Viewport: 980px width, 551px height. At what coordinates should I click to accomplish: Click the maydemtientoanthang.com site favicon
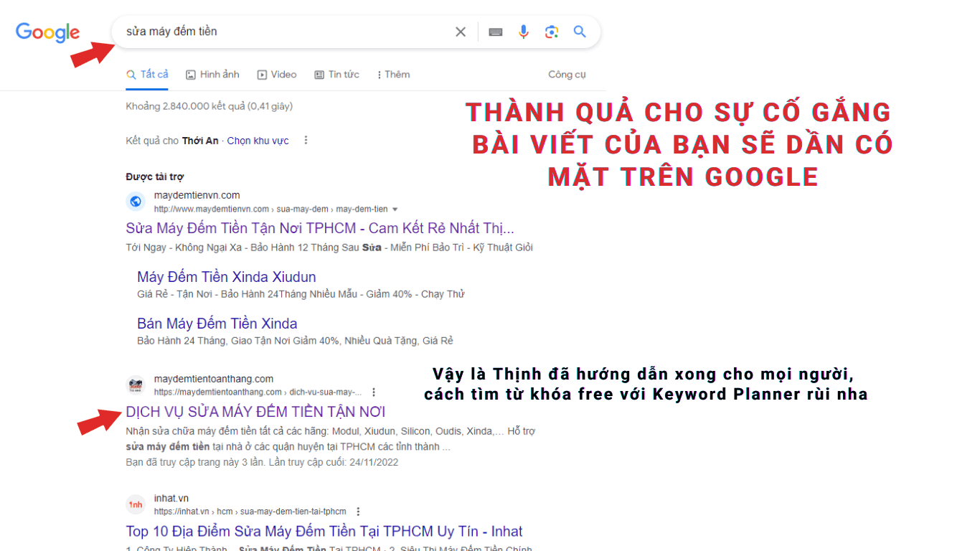(136, 385)
